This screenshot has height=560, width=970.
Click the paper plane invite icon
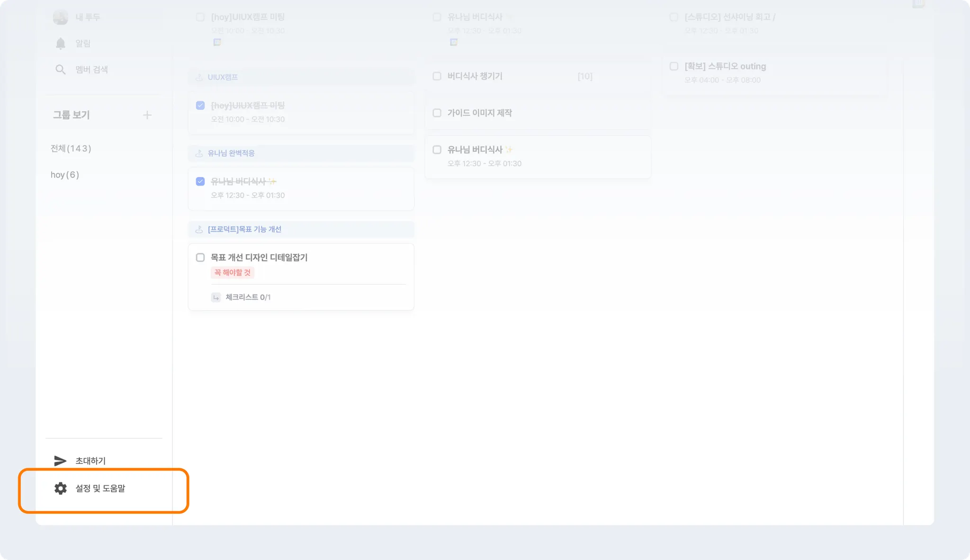click(60, 461)
